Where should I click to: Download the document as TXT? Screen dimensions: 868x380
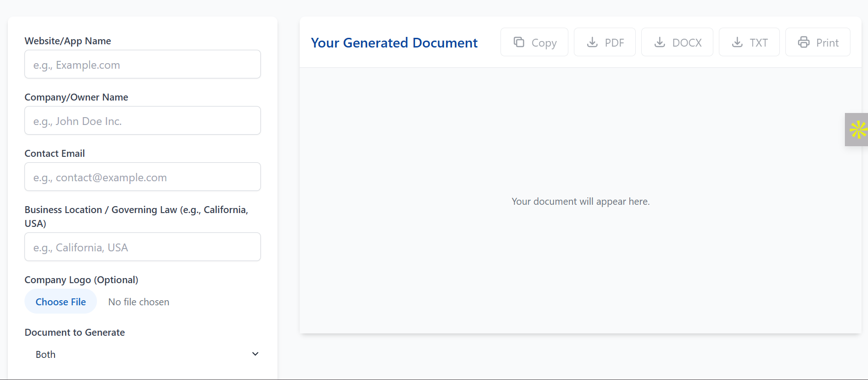pyautogui.click(x=749, y=42)
